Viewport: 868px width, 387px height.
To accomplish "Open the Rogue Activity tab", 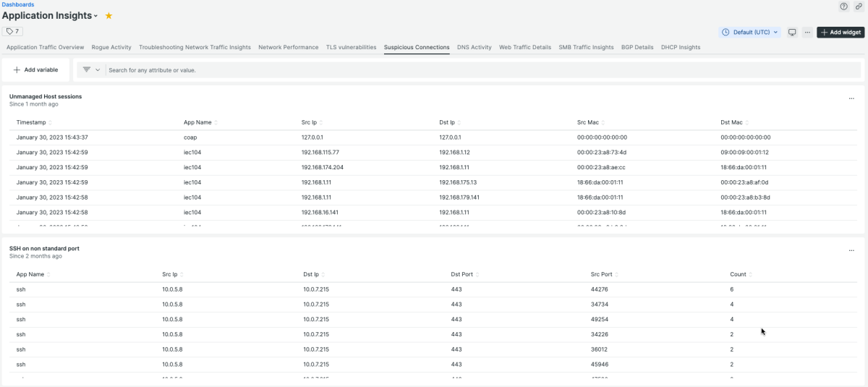I will (111, 48).
